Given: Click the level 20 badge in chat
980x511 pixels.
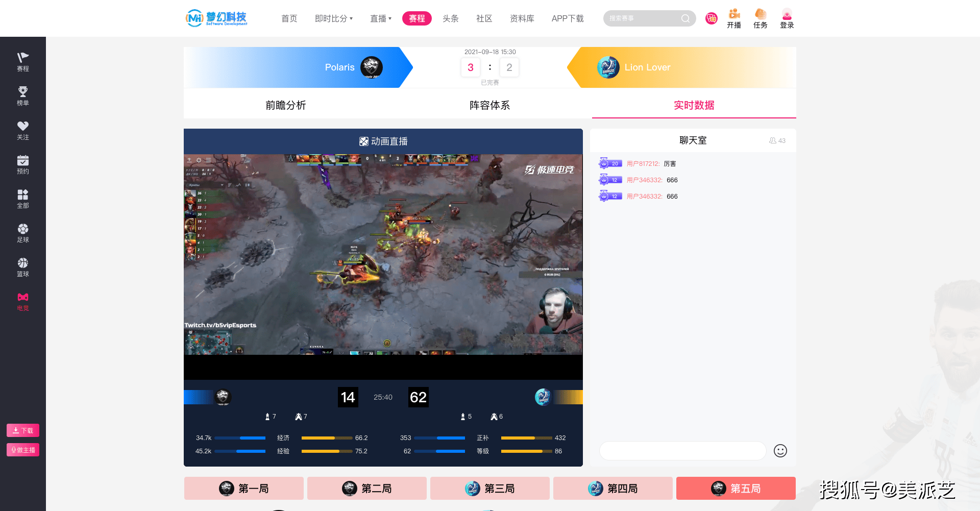Looking at the screenshot, I should point(610,164).
